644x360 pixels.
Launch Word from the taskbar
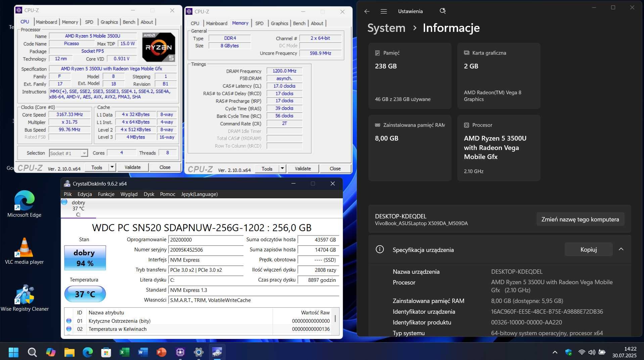tap(143, 352)
